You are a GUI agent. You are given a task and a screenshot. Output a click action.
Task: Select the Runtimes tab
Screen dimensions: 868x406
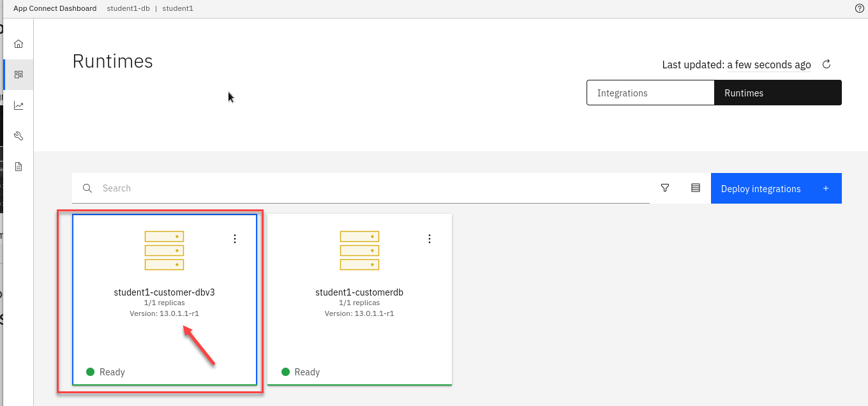point(777,93)
